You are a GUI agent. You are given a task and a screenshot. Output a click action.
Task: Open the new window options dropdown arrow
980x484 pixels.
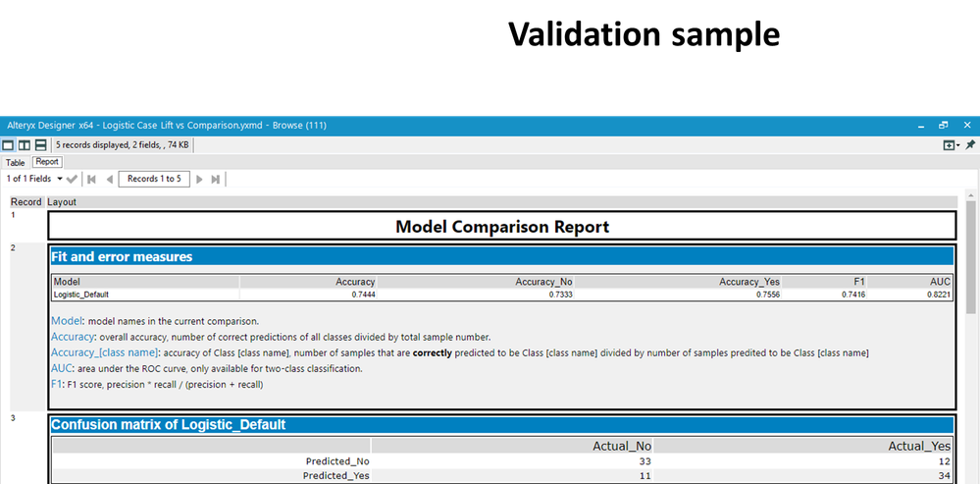coord(958,145)
